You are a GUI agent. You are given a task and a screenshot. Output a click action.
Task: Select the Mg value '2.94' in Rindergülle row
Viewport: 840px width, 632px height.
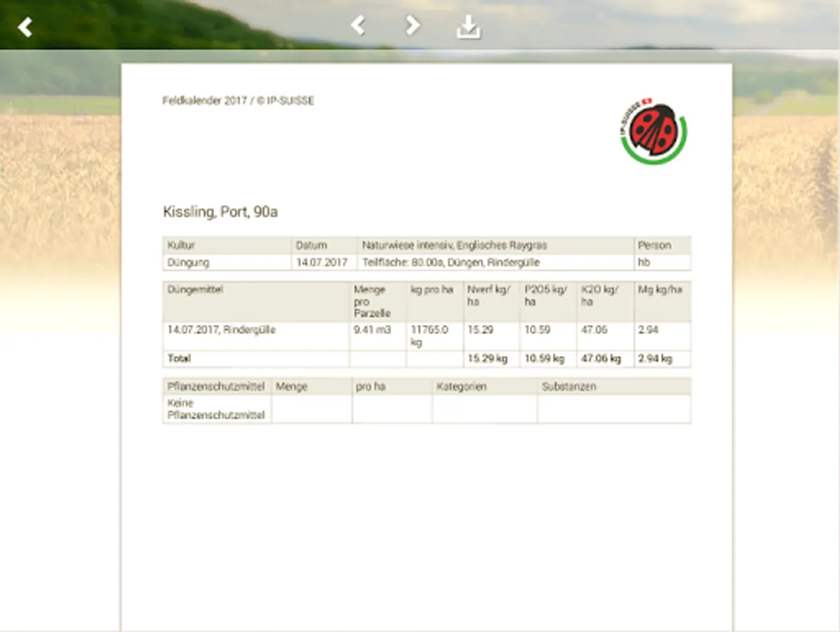(x=648, y=329)
